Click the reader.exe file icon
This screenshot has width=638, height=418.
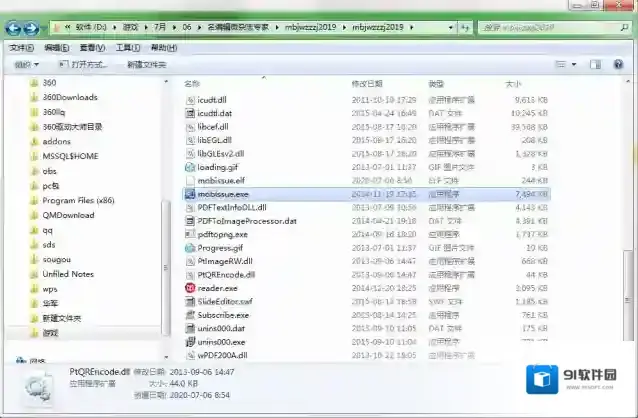(190, 288)
